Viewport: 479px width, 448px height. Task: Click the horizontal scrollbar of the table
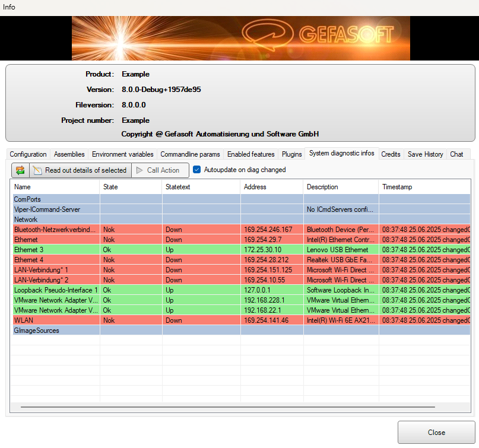[228, 407]
